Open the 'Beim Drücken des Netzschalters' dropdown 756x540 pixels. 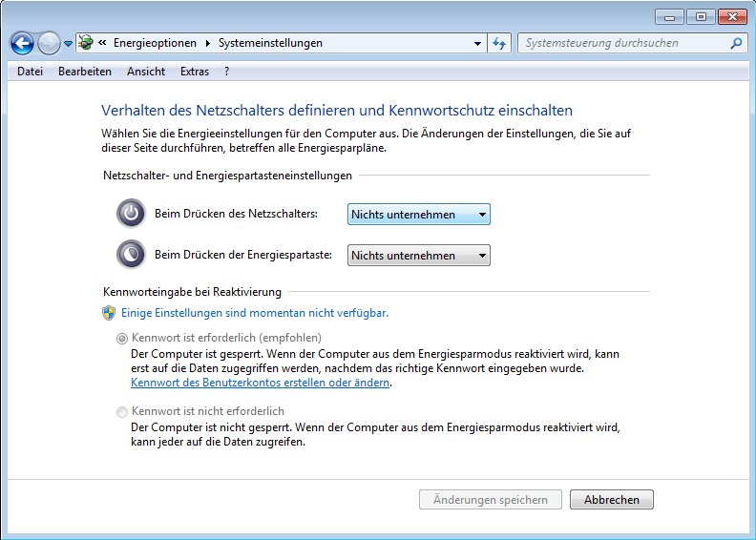(x=418, y=215)
